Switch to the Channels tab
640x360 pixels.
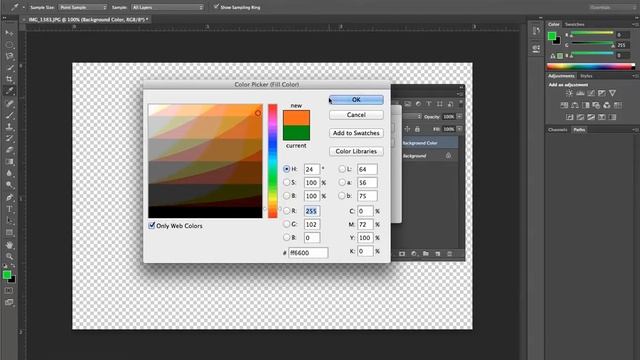click(x=558, y=130)
